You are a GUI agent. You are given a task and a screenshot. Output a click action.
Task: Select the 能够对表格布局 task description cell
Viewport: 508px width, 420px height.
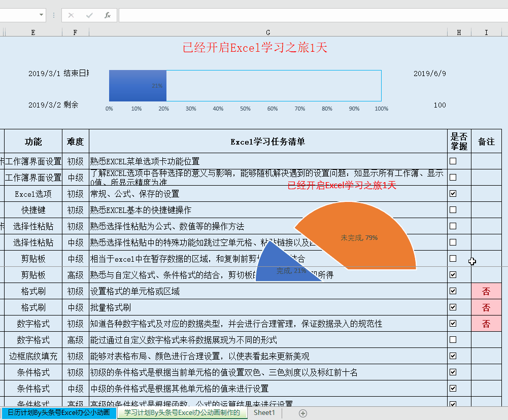point(268,356)
